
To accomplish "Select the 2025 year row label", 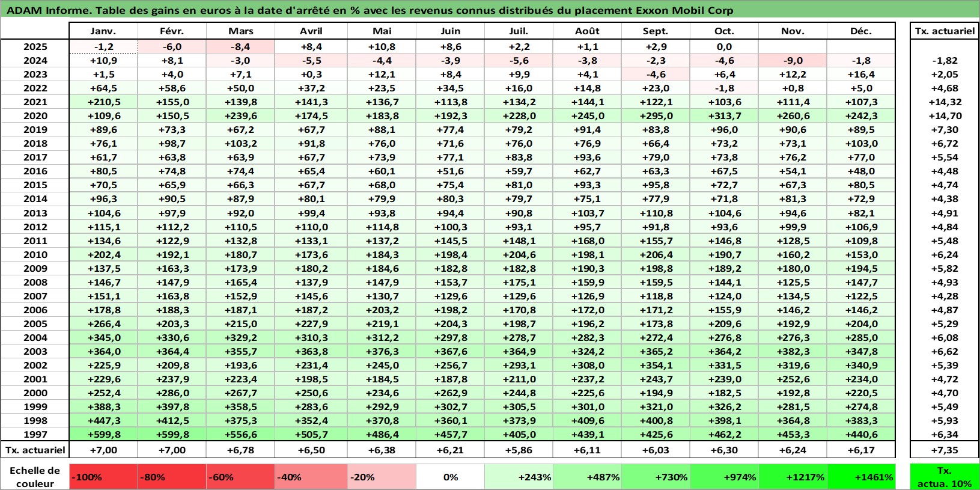I will [35, 46].
